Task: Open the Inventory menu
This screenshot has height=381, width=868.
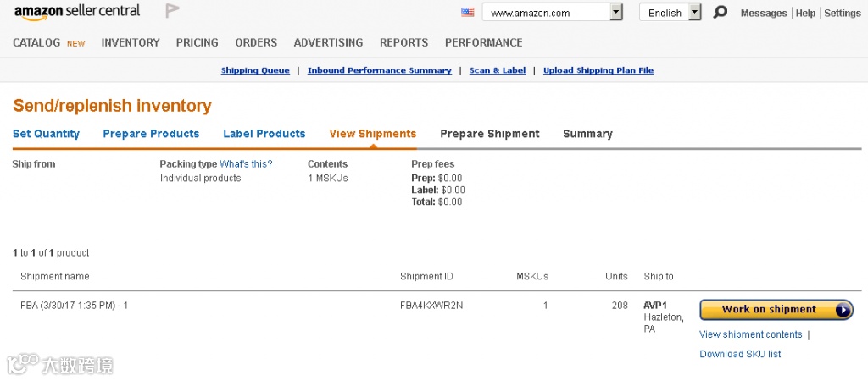Action: [x=131, y=42]
